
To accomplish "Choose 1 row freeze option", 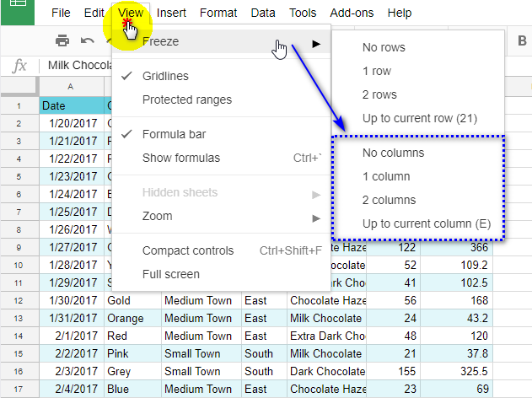I will [x=418, y=72].
